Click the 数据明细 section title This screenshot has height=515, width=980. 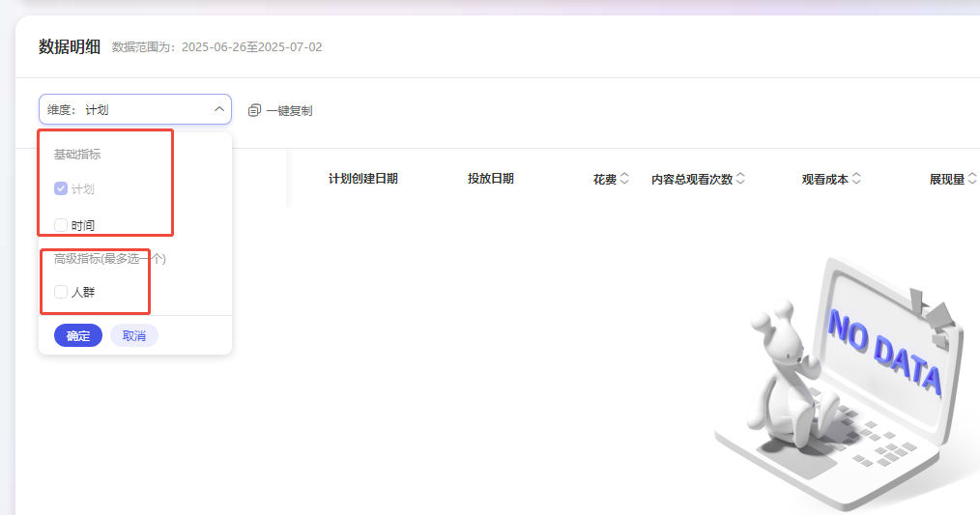(70, 46)
